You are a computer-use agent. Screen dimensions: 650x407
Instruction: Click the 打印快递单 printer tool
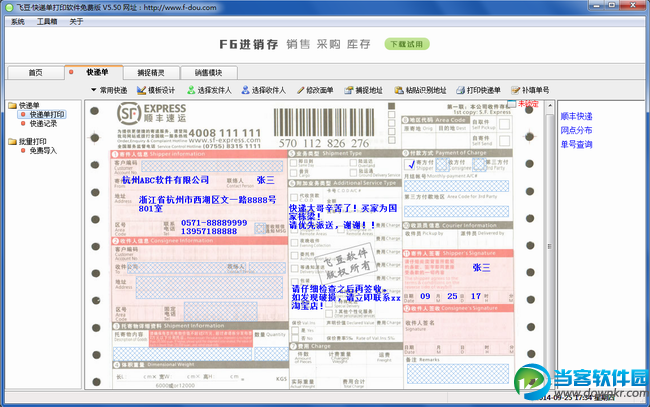[x=478, y=90]
